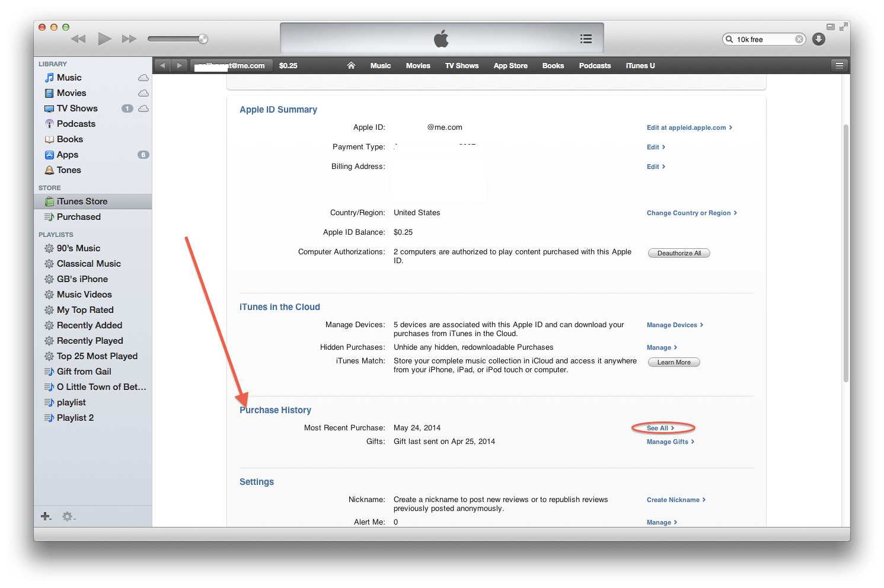
Task: Open the TV Shows store tab
Action: [462, 66]
